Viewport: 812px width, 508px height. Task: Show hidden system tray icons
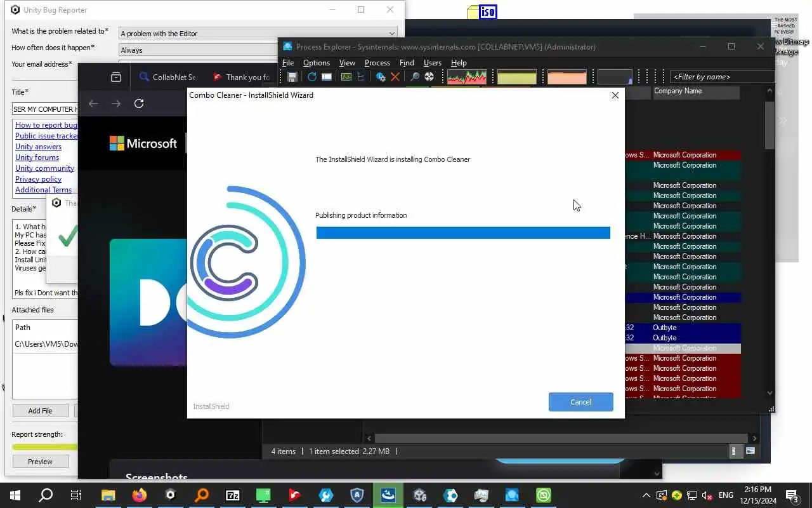point(646,495)
